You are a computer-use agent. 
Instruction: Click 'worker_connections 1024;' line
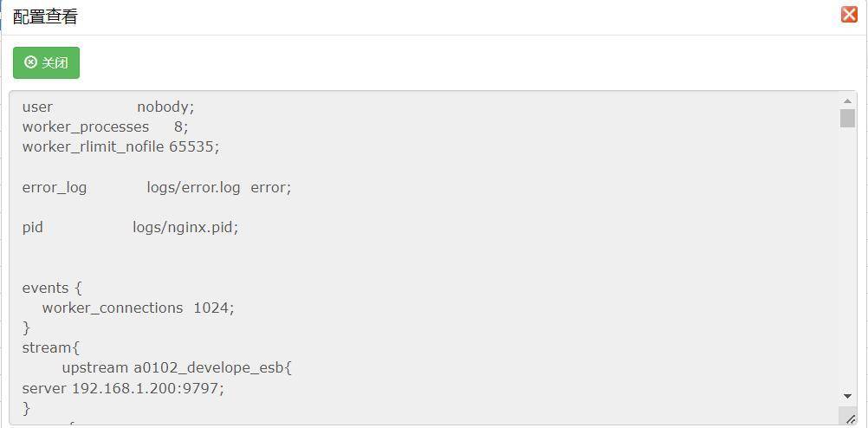[x=139, y=308]
